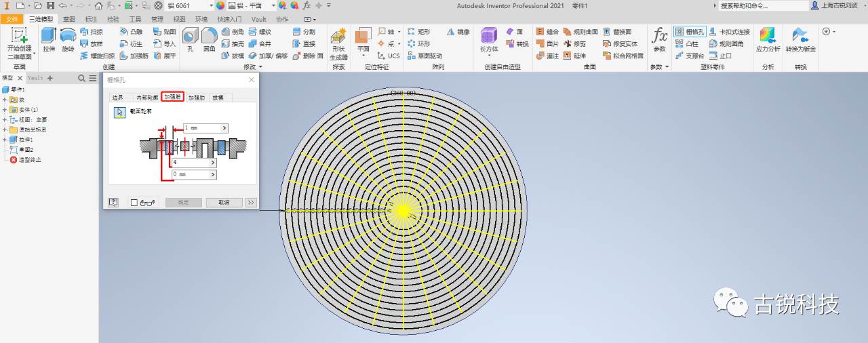Expand dialog with the >> button
Viewport: 868px width, 343px height.
click(x=250, y=203)
